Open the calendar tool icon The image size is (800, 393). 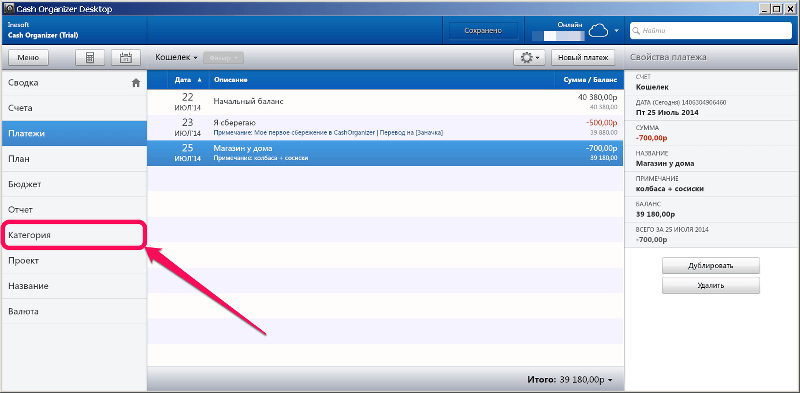126,58
